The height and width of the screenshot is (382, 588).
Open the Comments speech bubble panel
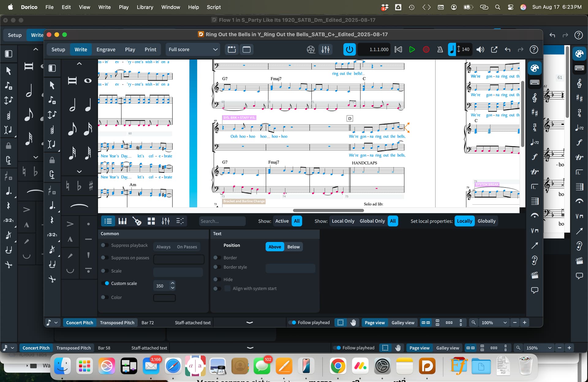(534, 290)
